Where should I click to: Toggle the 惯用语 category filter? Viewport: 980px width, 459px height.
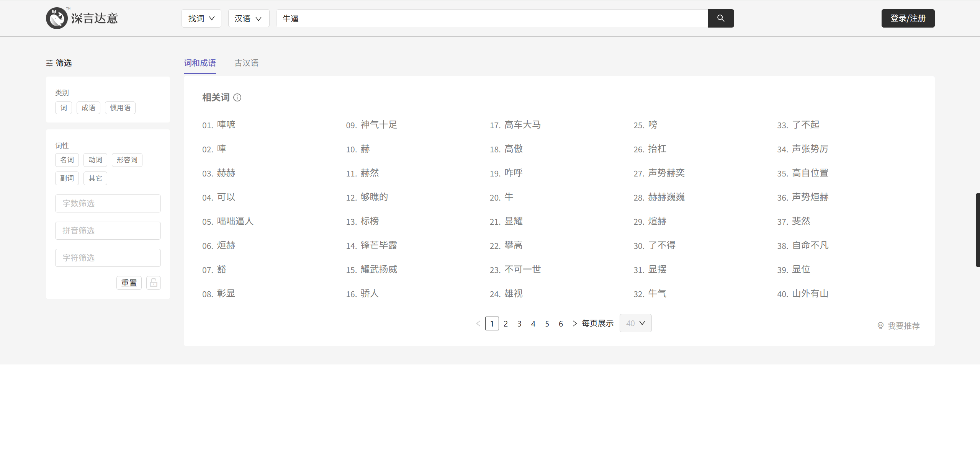point(120,108)
